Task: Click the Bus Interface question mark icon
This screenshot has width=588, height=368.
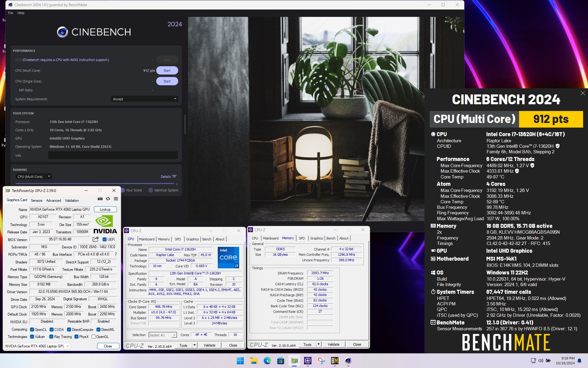Action: [x=116, y=254]
